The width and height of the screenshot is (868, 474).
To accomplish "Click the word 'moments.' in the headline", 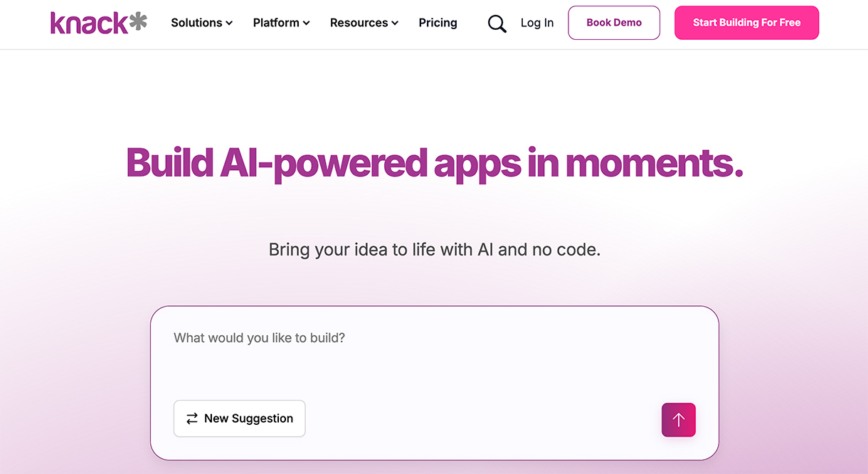I will (x=654, y=163).
